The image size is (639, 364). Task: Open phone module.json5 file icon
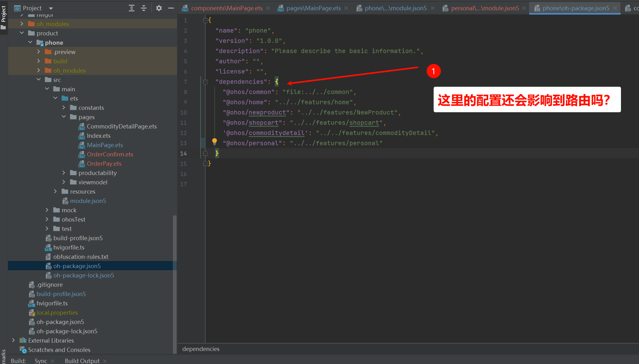point(65,201)
